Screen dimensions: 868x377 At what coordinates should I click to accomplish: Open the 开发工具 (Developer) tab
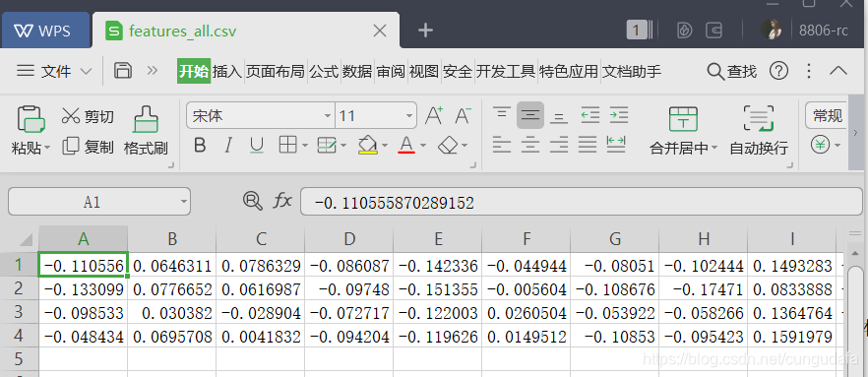point(506,72)
